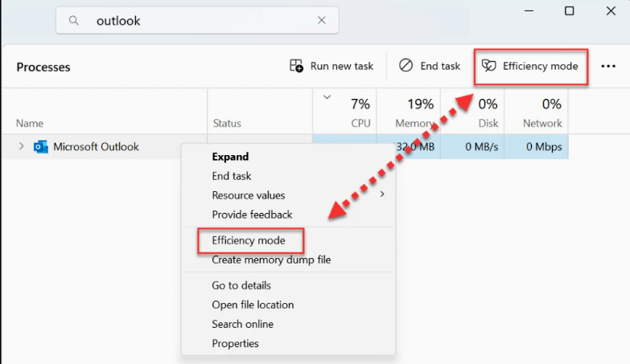Maximize the Task Manager window
The image size is (630, 364).
tap(570, 10)
